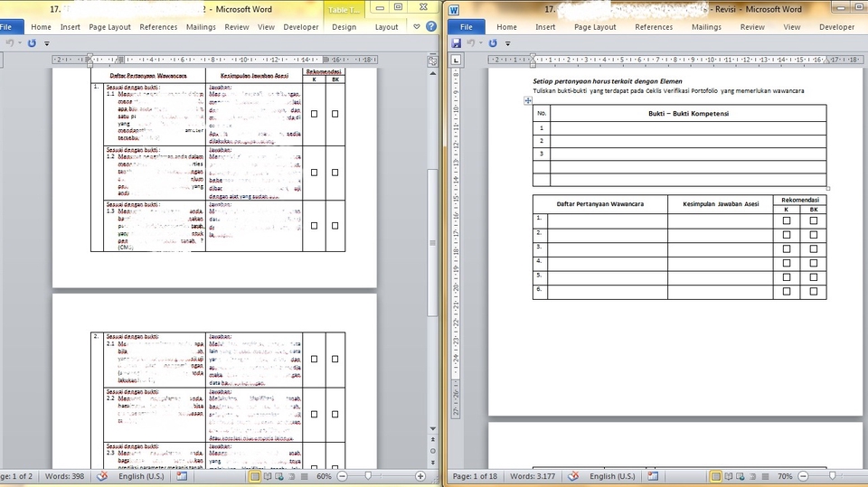Viewport: 868px width, 487px height.
Task: Click table move handle in right document
Action: click(527, 100)
